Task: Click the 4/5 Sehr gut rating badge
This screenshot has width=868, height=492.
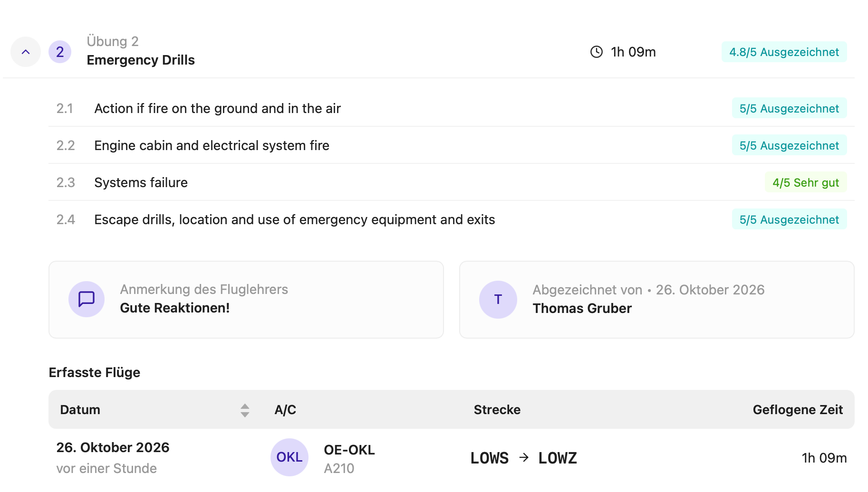Action: pyautogui.click(x=806, y=182)
